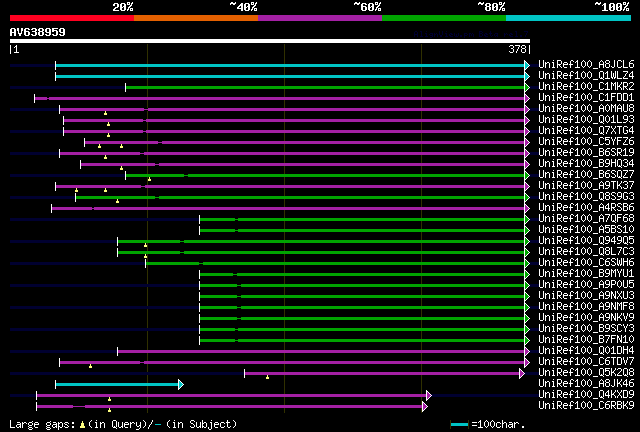Click the yellow gap marker under C6TDV7 alignment

coord(90,366)
